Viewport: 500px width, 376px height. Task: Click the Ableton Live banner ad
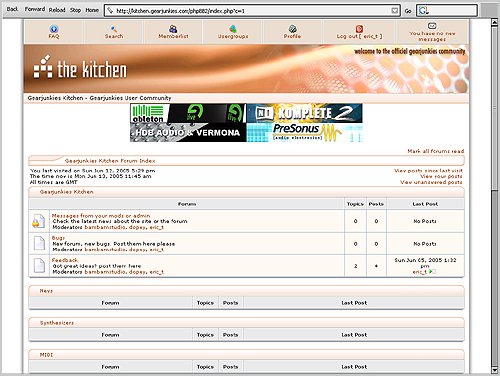[x=188, y=113]
